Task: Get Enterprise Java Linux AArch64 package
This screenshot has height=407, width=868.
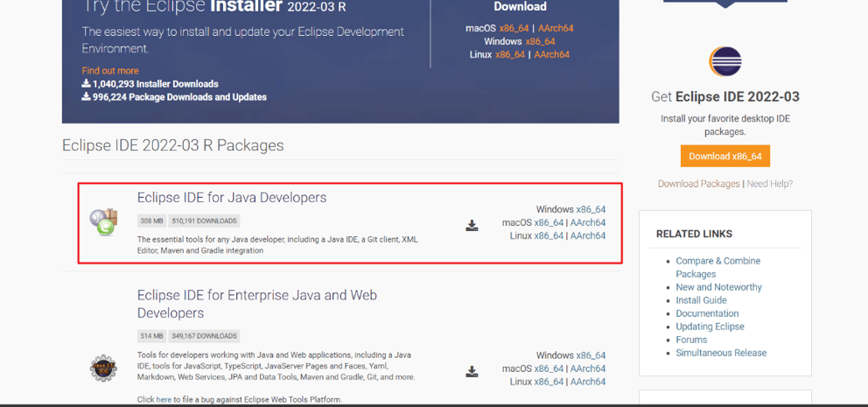Action: 588,382
